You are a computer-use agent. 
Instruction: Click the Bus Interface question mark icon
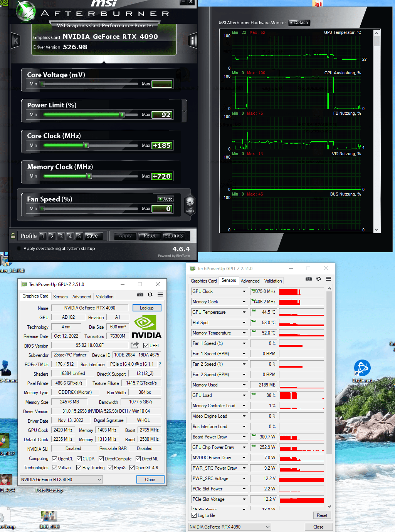coord(160,364)
